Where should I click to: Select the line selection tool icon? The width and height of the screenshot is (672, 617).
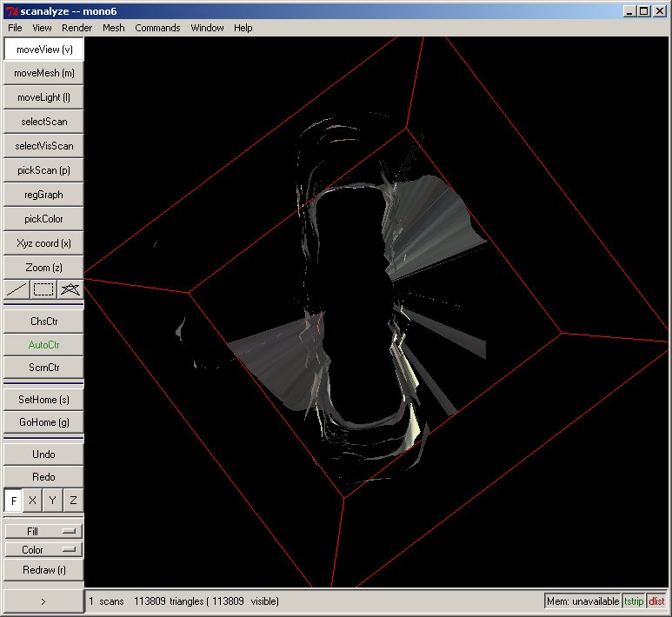pyautogui.click(x=17, y=289)
